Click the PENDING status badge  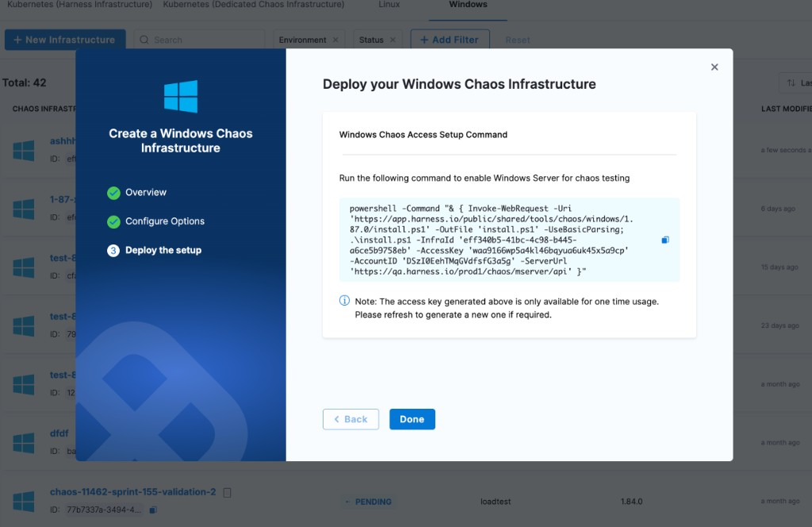[368, 502]
